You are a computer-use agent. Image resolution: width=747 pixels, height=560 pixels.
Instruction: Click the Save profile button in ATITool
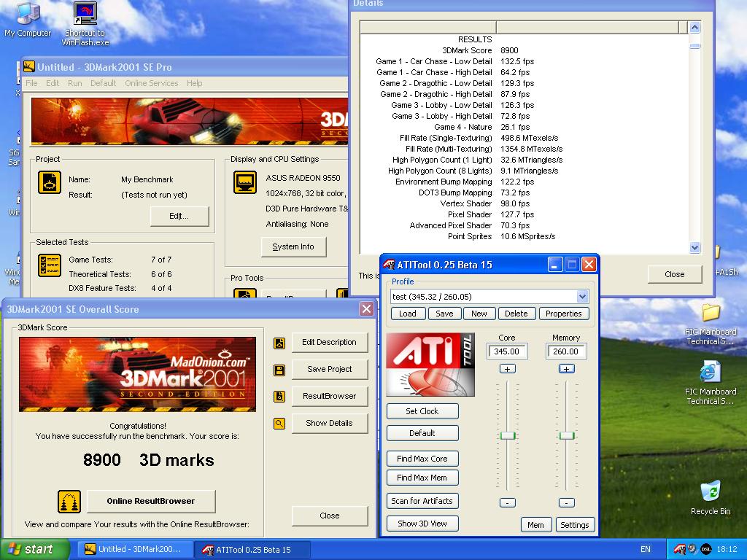click(444, 314)
